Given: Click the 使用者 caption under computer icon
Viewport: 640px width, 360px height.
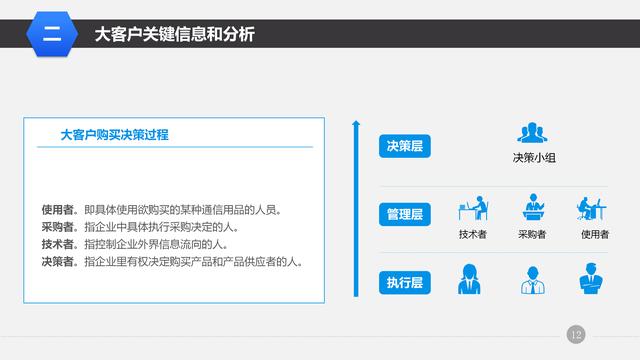Looking at the screenshot, I should click(595, 234).
